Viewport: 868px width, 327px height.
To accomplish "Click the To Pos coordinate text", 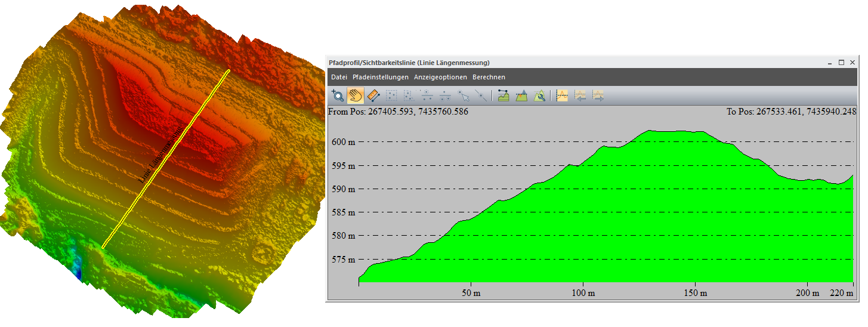I will 791,112.
